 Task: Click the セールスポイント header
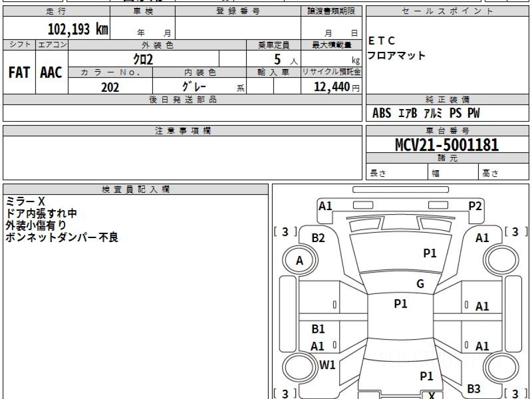click(447, 12)
